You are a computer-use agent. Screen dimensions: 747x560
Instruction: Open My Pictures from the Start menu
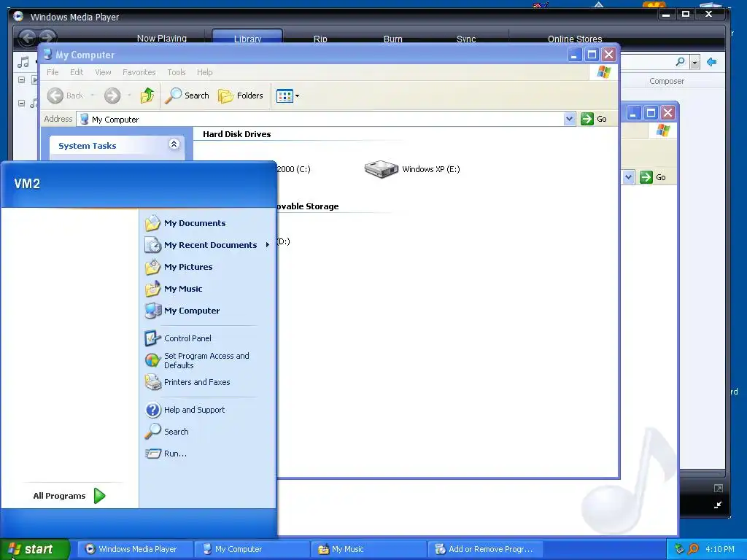pyautogui.click(x=188, y=267)
